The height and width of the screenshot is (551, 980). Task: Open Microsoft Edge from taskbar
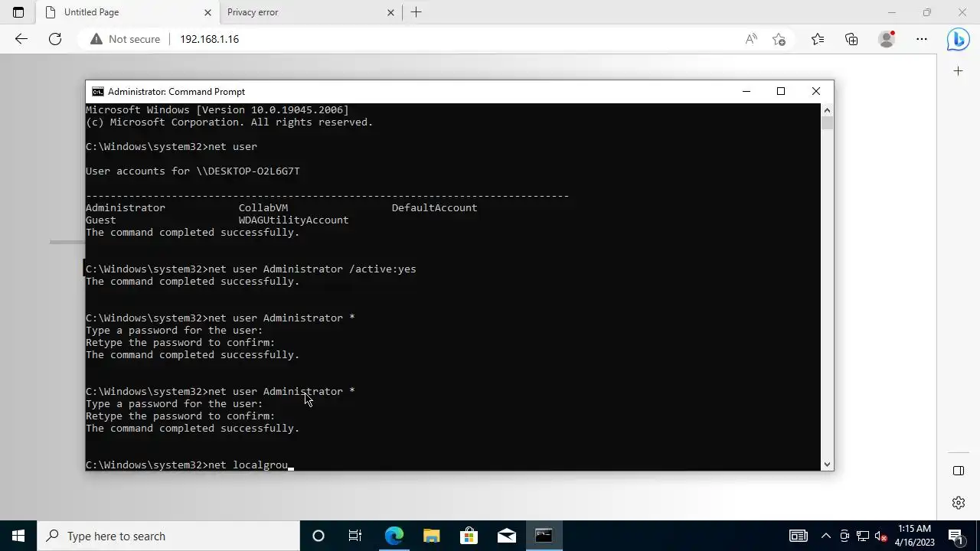pos(394,536)
